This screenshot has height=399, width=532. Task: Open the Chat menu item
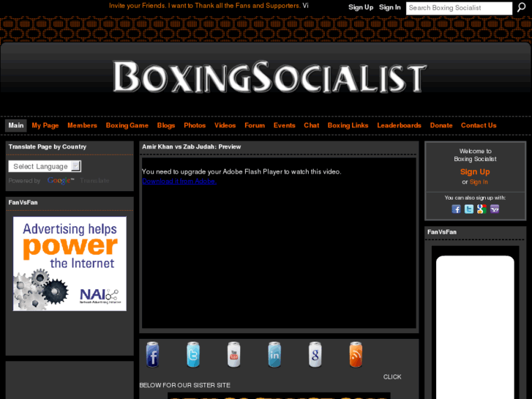coord(312,125)
